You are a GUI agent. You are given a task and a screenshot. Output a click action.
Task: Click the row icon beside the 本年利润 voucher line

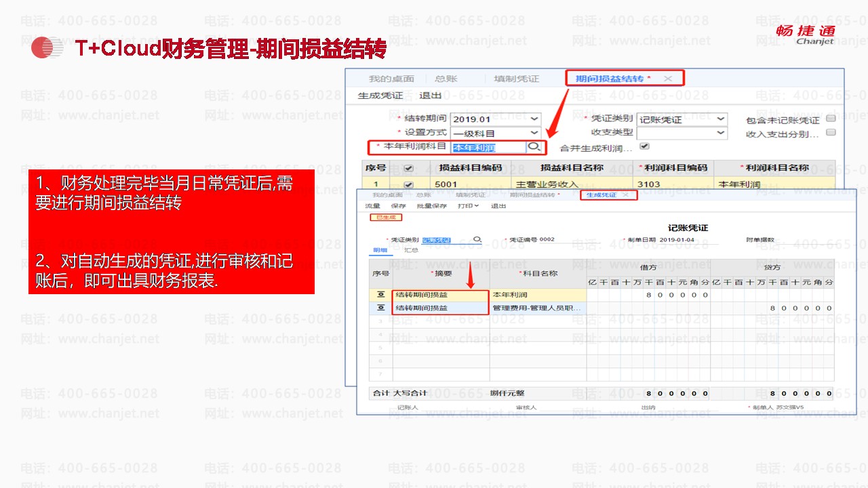380,295
